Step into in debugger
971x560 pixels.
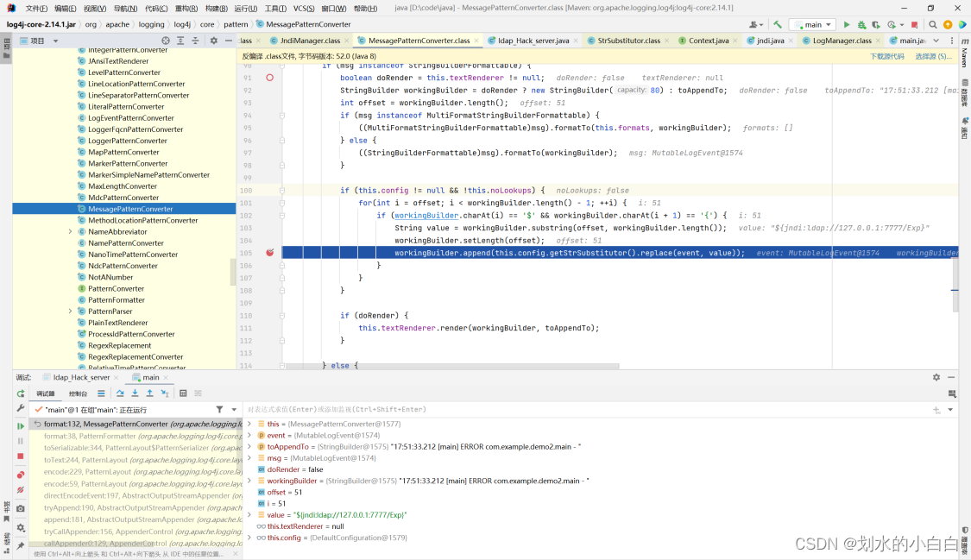(135, 393)
